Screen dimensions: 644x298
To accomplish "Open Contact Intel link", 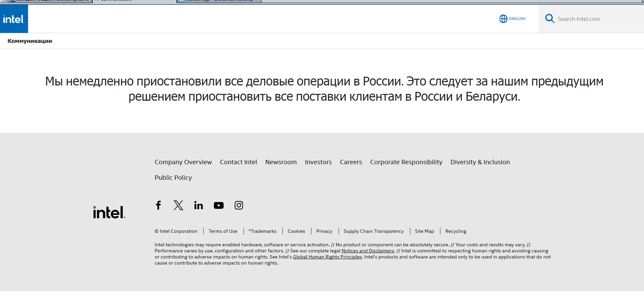I will point(238,162).
